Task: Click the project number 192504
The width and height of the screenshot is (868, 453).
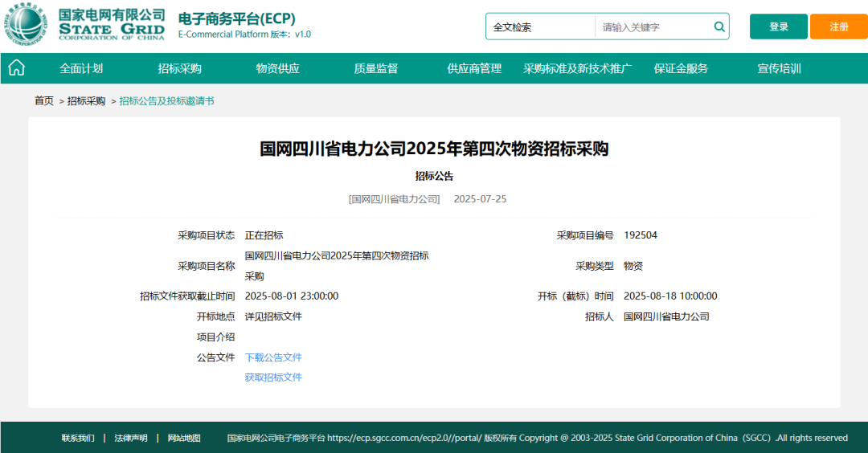Action: click(x=641, y=235)
